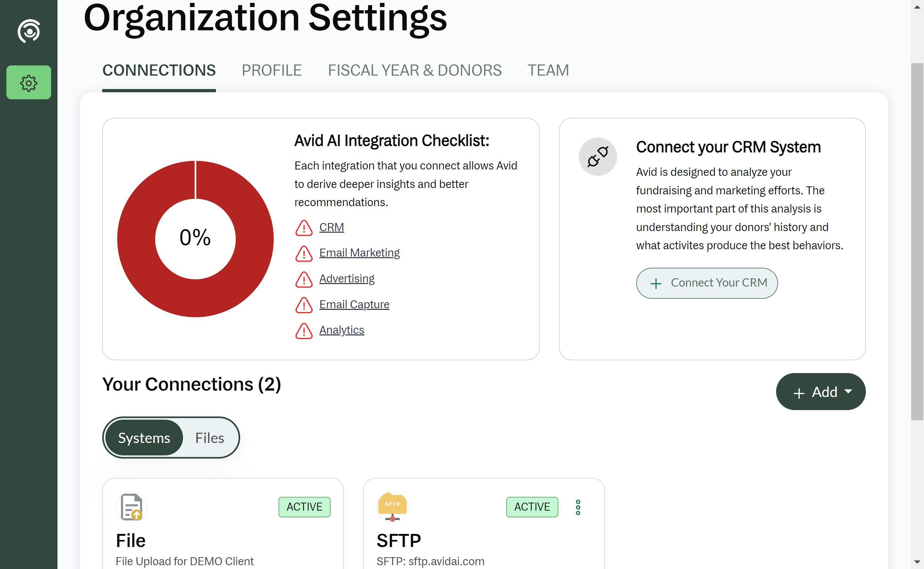Click the File upload connection icon

pyautogui.click(x=131, y=507)
